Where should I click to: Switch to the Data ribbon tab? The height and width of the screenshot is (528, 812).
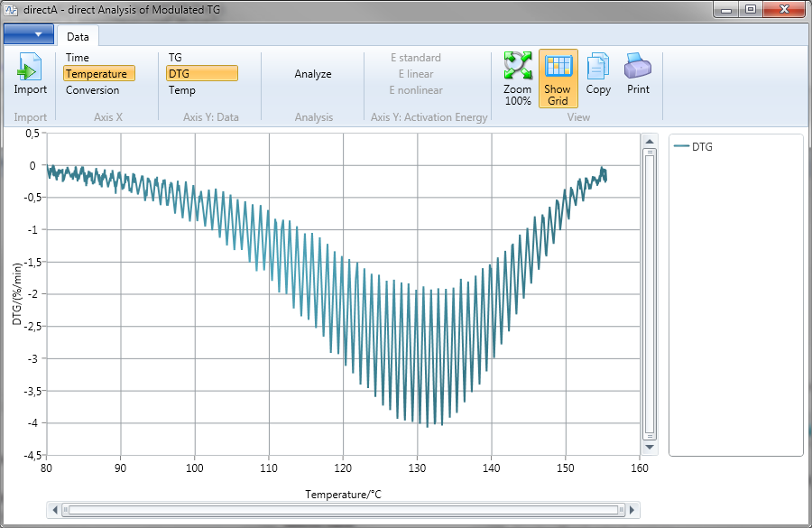[x=78, y=36]
